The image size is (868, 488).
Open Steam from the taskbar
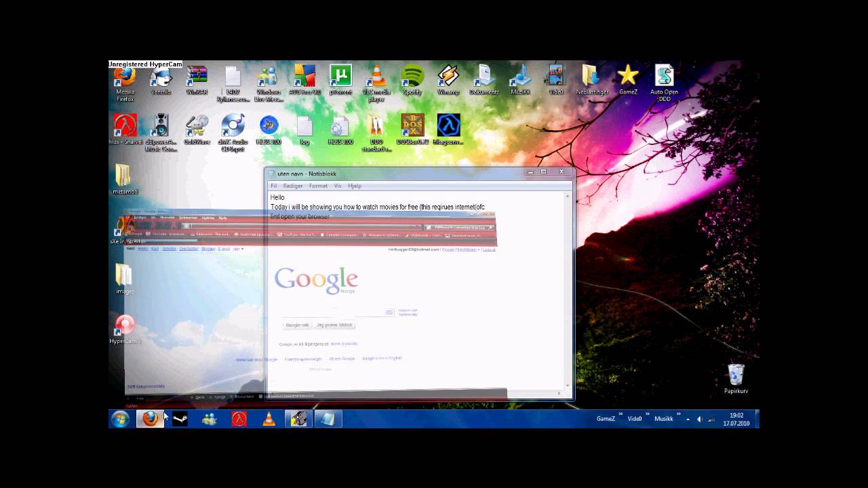[180, 419]
